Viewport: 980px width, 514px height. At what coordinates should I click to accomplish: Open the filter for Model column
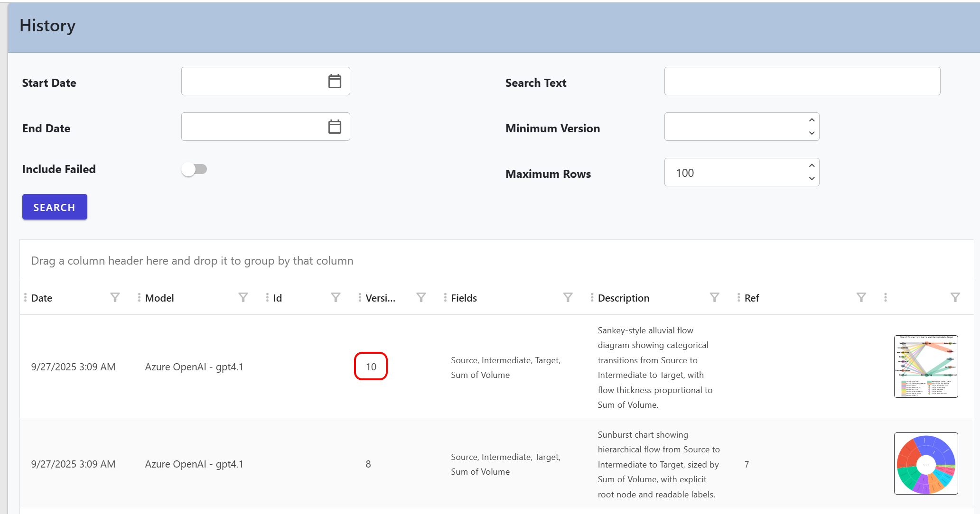243,297
